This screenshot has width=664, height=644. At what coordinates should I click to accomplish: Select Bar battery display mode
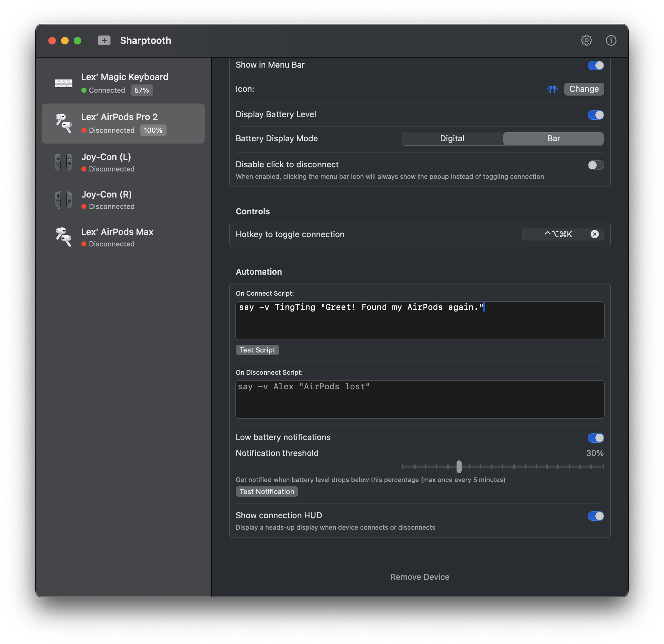tap(553, 138)
